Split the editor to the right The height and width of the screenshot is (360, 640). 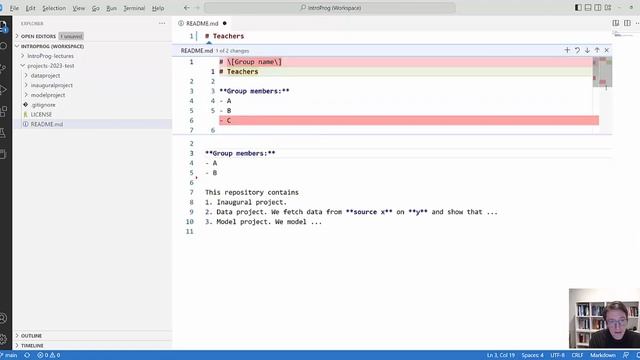(627, 23)
